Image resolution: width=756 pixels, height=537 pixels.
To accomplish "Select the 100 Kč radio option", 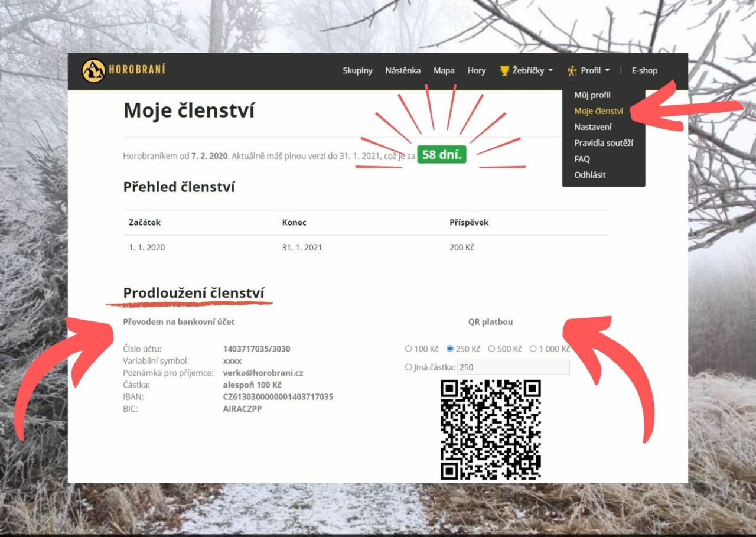I will coord(408,349).
